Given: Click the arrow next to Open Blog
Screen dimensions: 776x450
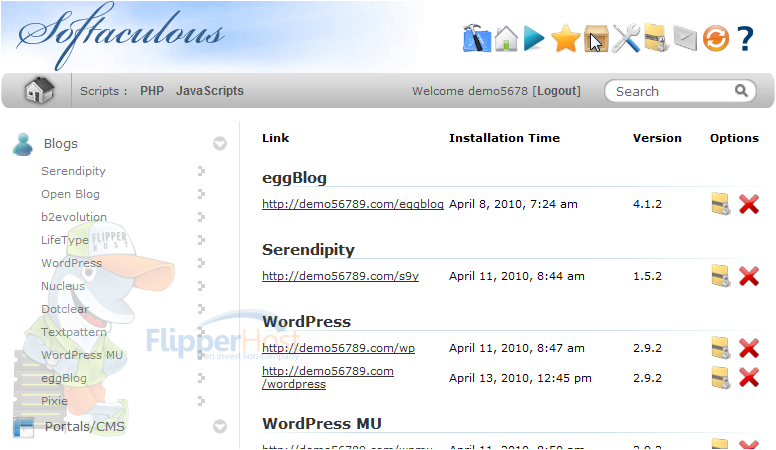Looking at the screenshot, I should 201,194.
